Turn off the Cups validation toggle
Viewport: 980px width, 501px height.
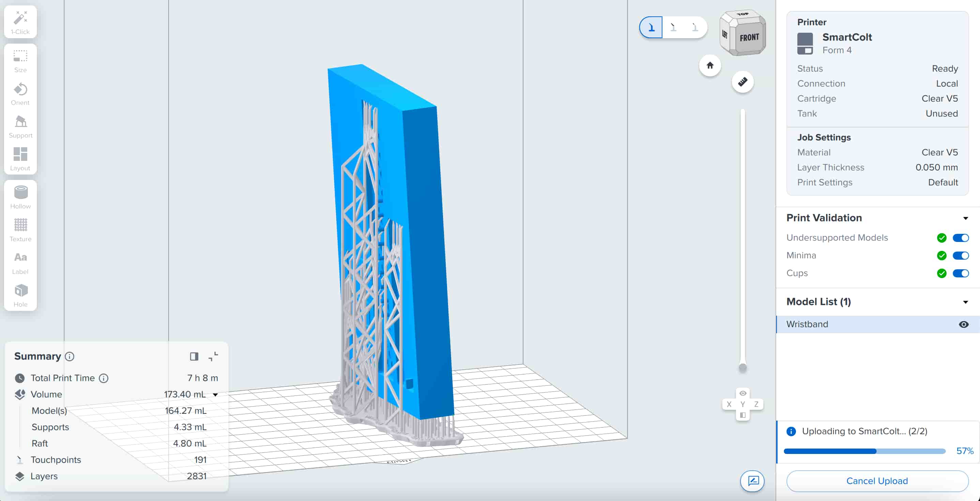(x=960, y=273)
